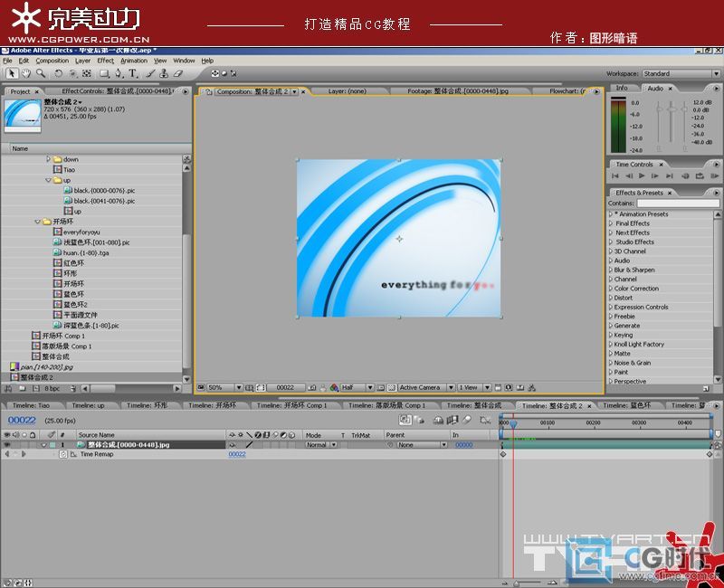
Task: Click Play button in Time Controls
Action: click(x=642, y=175)
